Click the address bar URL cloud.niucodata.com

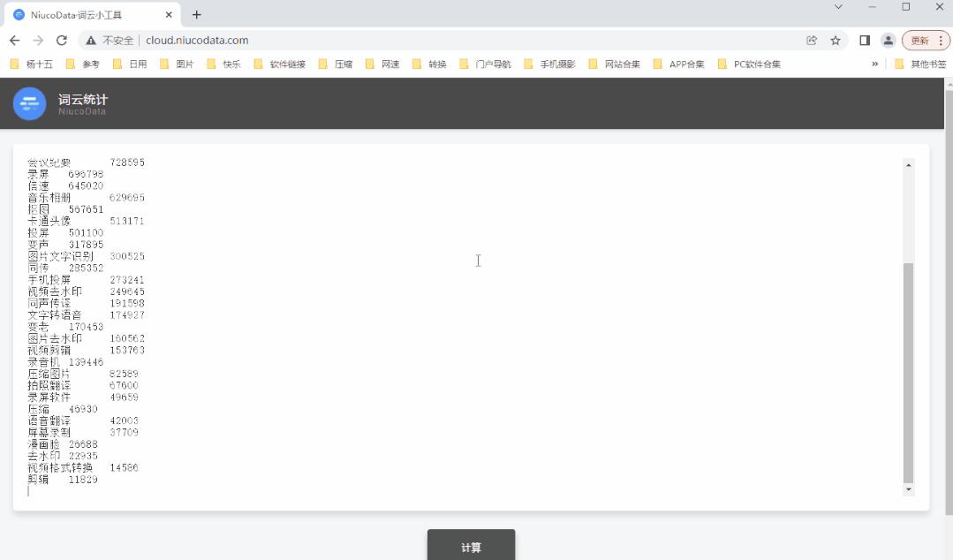[x=197, y=40]
